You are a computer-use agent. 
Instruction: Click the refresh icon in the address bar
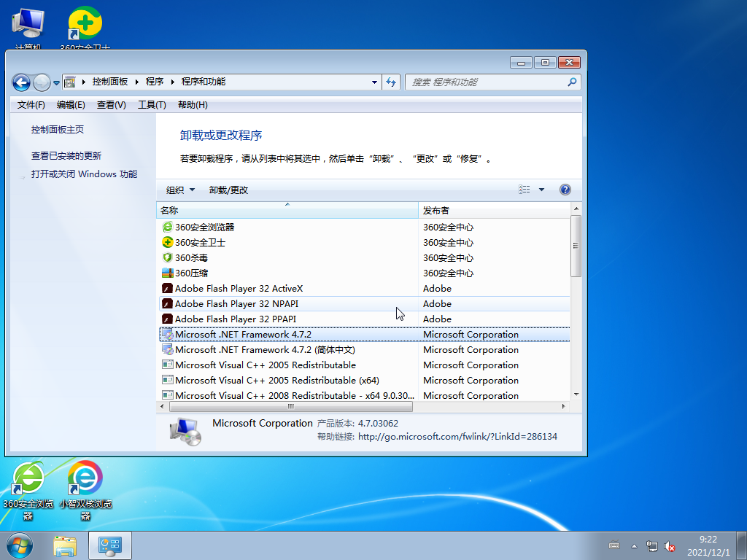click(x=391, y=82)
